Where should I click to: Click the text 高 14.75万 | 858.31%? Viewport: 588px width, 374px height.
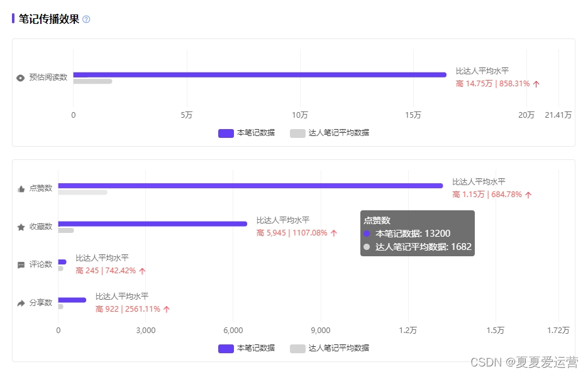493,84
